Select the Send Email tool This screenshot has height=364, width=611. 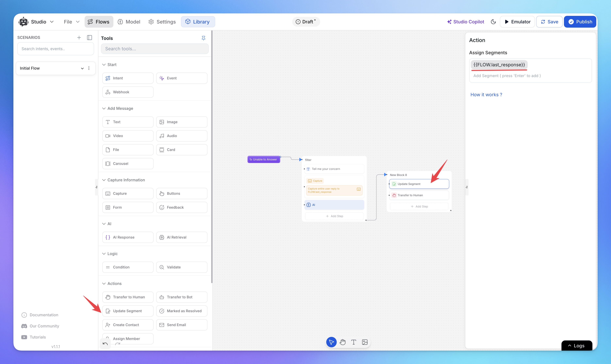[182, 325]
